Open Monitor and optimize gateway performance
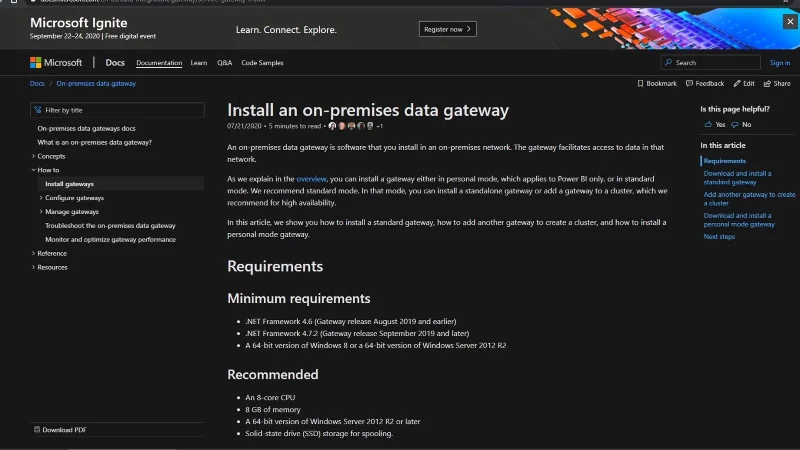Screen dimensions: 800x450 (110, 239)
